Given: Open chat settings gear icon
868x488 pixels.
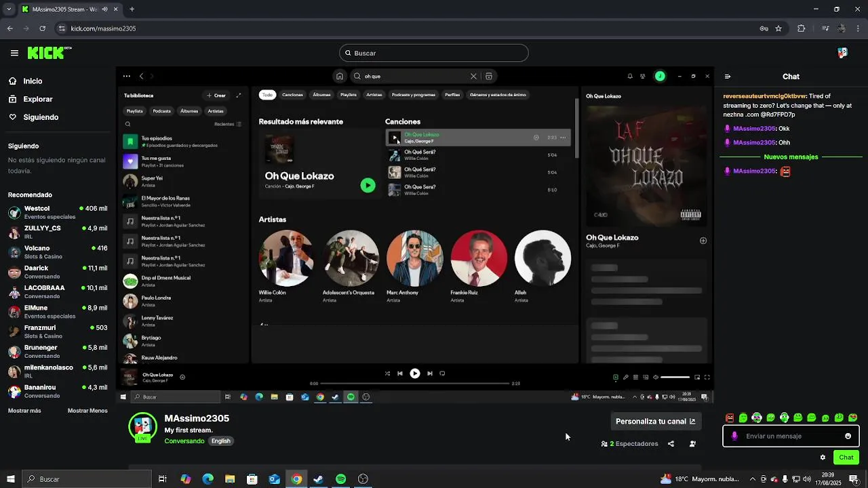Looking at the screenshot, I should [823, 457].
